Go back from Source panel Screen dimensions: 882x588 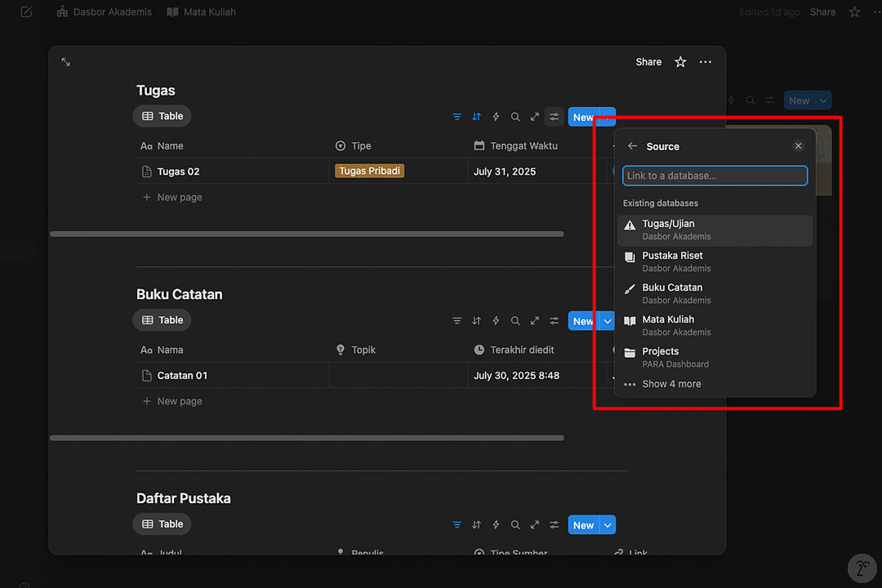632,146
